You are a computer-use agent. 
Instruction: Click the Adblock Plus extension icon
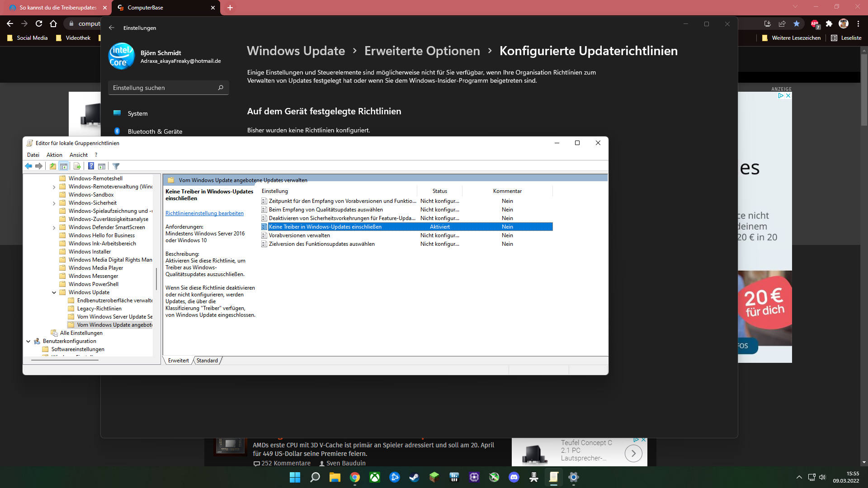click(x=815, y=24)
